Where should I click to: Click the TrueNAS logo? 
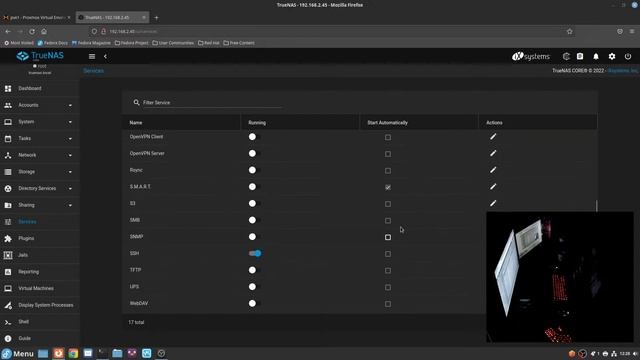tap(40, 56)
